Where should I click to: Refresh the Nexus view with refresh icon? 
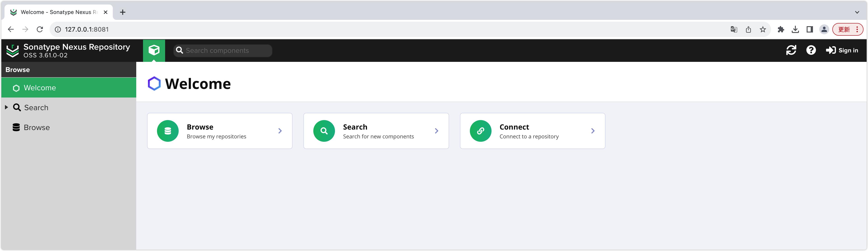point(791,50)
